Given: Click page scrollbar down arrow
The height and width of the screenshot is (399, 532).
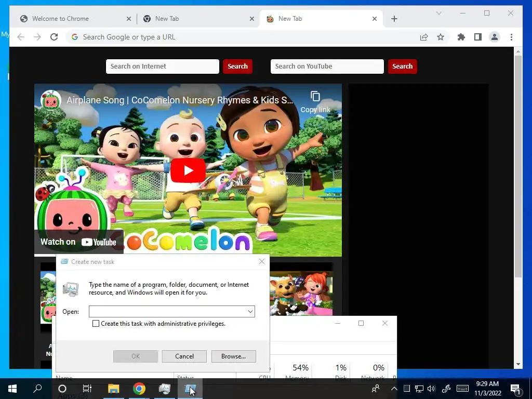Looking at the screenshot, I should click(518, 364).
